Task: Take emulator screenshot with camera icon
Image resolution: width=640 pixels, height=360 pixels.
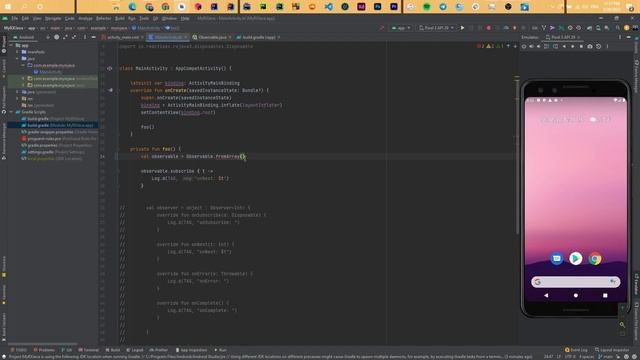Action: point(590,47)
